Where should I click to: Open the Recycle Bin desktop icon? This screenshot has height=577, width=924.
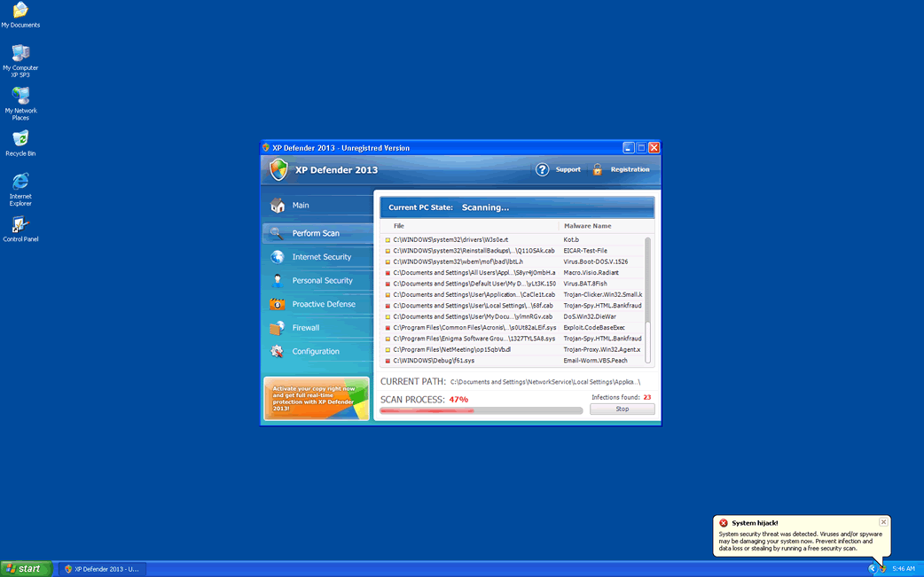[20, 142]
